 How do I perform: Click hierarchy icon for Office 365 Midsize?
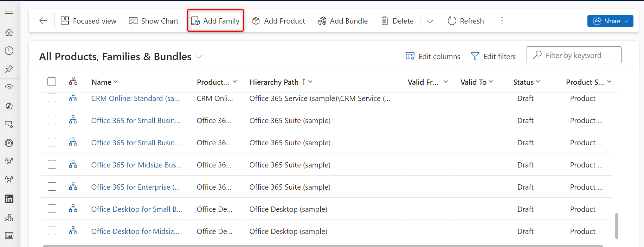(73, 164)
